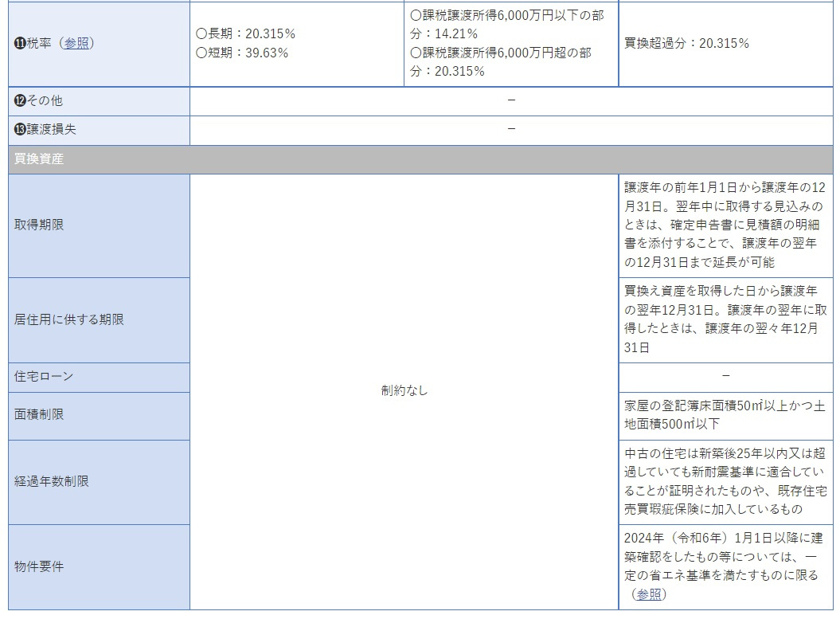Select the 家屋の登記簿床面積50㎡以上 description text
Viewport: 840px width, 619px height.
tap(725, 415)
